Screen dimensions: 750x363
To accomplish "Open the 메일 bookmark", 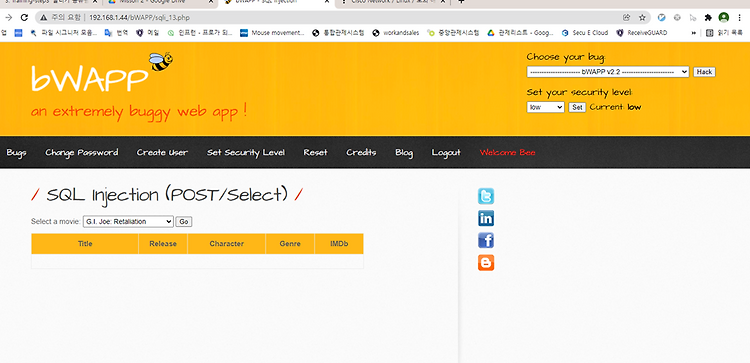I will (x=147, y=33).
